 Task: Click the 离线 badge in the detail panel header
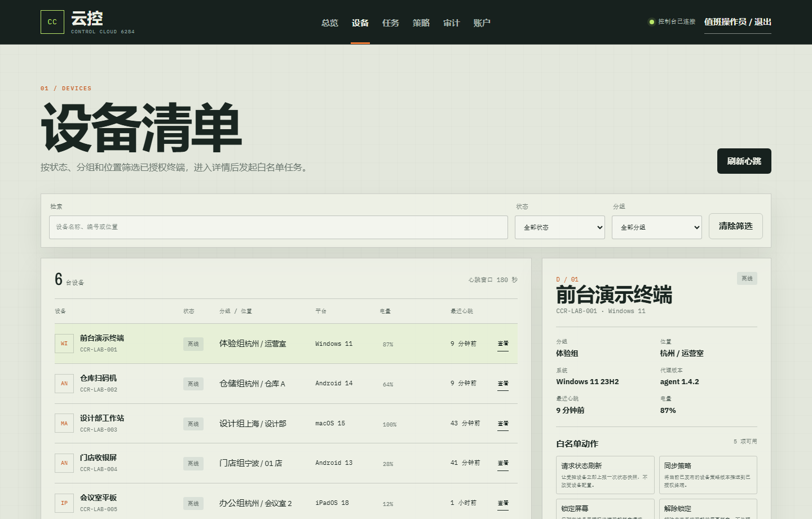(747, 279)
